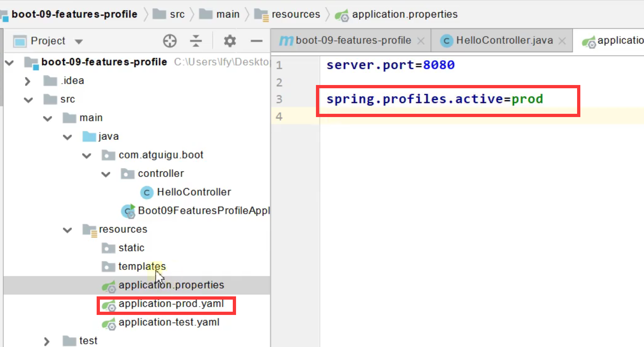Click the Collapse All icon in Project panel

pos(196,41)
